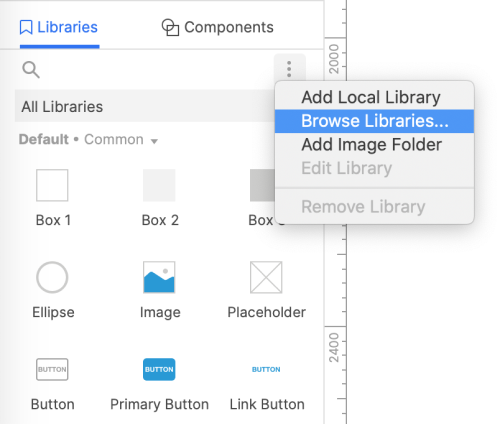Select the Primary Button widget
The height and width of the screenshot is (424, 500).
[159, 369]
